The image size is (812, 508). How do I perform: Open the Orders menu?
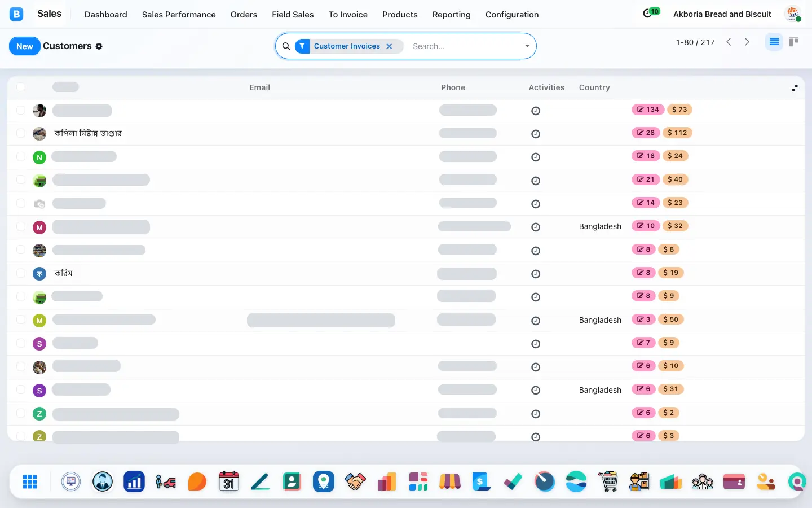point(244,15)
